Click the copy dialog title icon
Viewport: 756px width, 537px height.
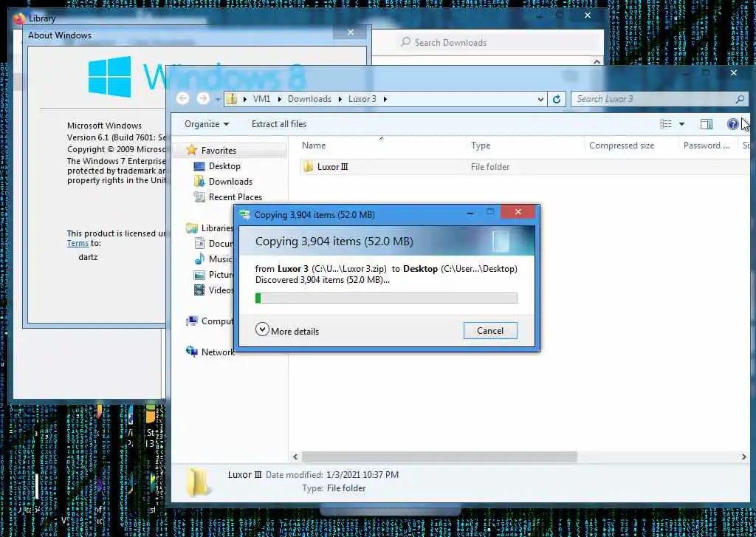tap(245, 215)
